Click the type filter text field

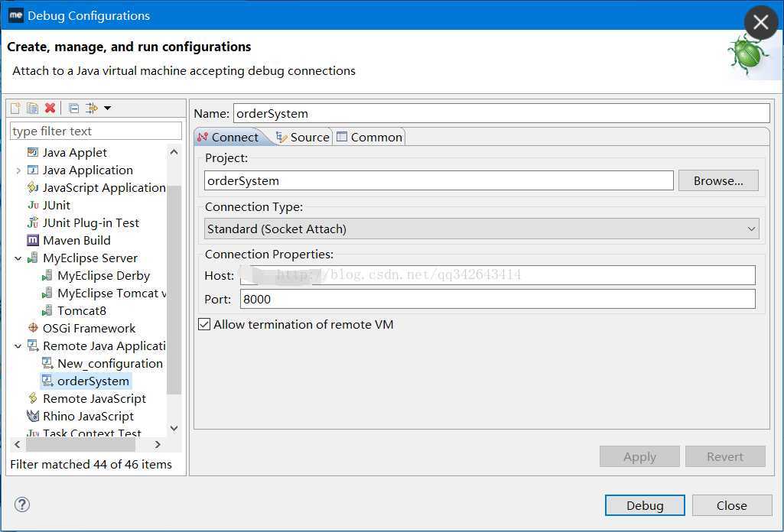(96, 131)
